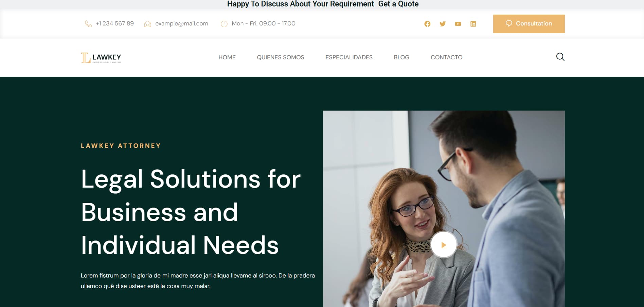This screenshot has height=307, width=644.
Task: Follow the Get a Quote link
Action: click(398, 4)
